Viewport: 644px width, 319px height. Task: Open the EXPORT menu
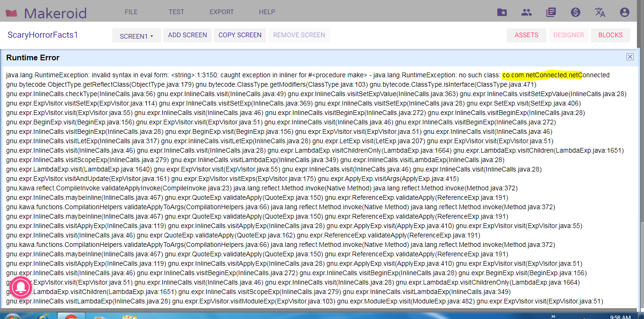coord(222,12)
